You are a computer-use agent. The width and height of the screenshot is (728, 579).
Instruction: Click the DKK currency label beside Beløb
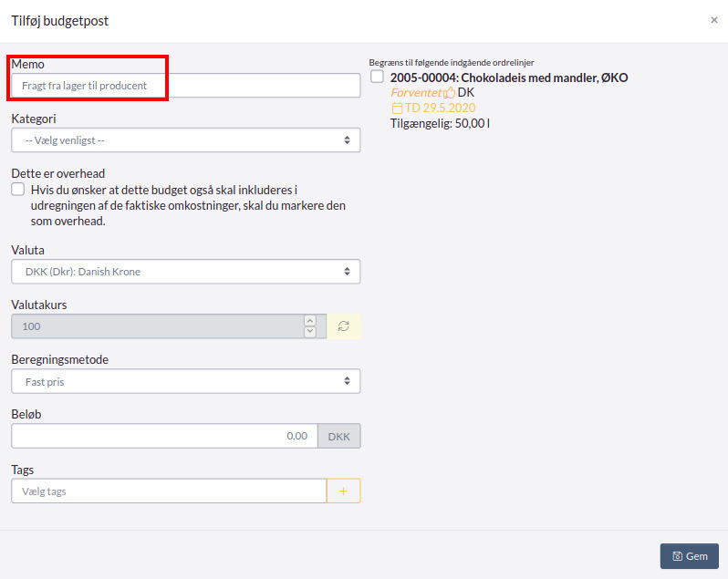tap(338, 436)
